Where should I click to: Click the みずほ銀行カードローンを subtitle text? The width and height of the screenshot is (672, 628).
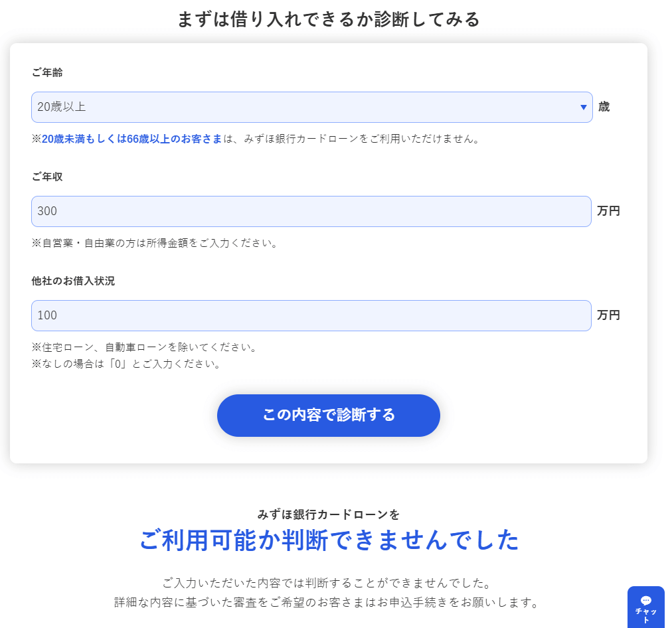click(x=329, y=514)
